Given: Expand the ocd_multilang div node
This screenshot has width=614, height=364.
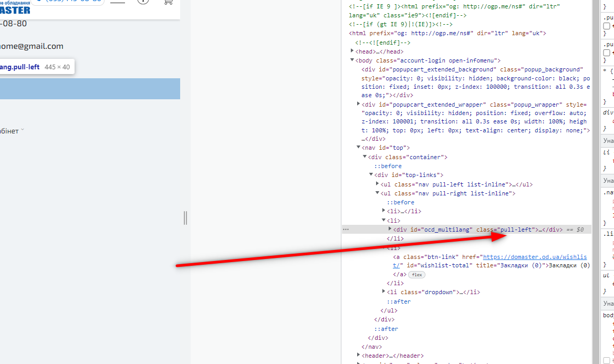Looking at the screenshot, I should point(390,230).
